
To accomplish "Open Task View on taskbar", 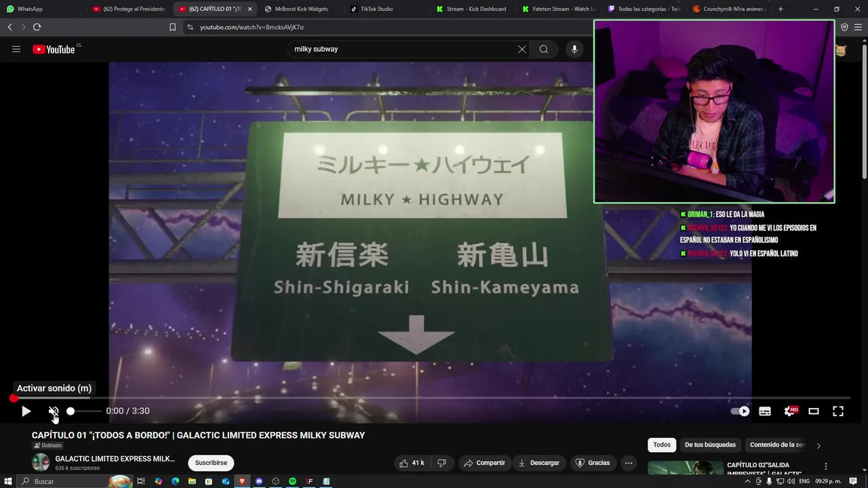I will pyautogui.click(x=141, y=481).
